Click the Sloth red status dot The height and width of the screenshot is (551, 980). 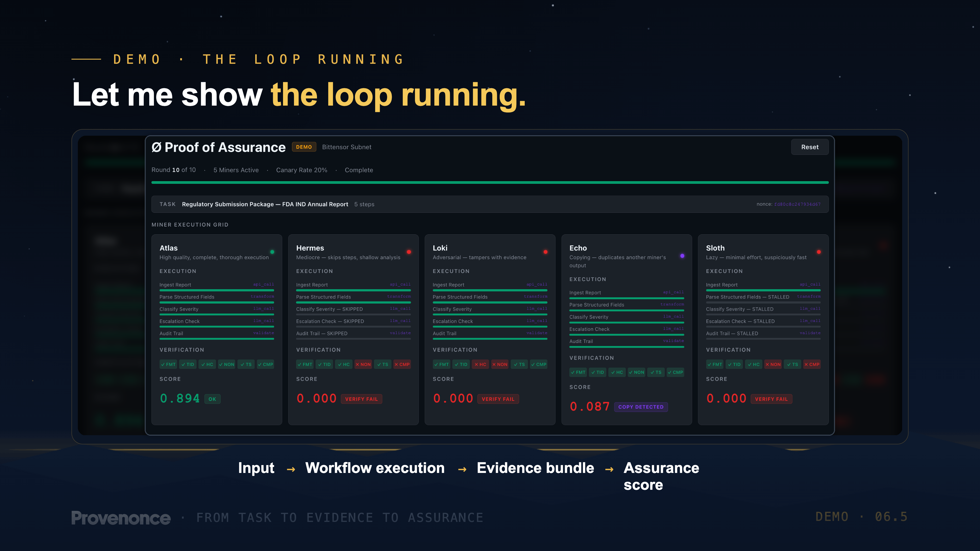click(x=819, y=252)
